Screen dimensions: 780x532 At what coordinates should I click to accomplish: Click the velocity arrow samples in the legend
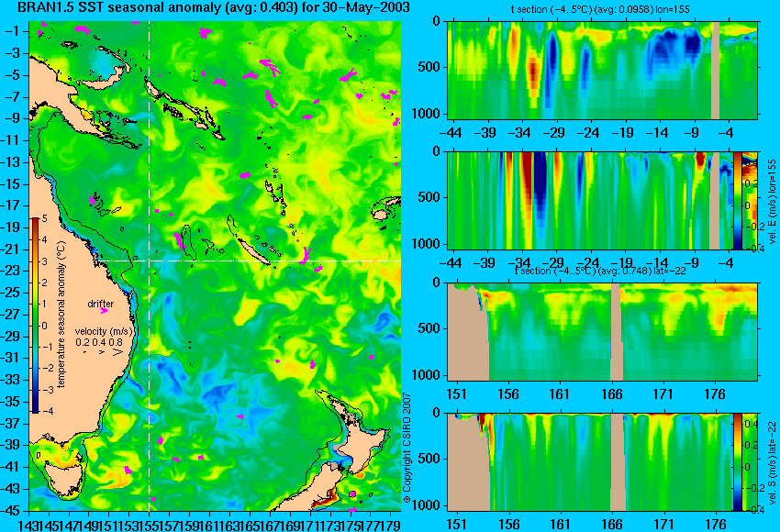pos(103,352)
